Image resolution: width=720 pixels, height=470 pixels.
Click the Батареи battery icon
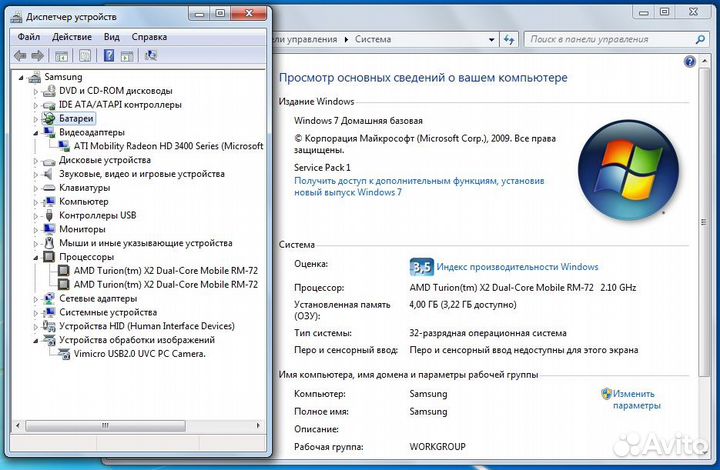[49, 119]
